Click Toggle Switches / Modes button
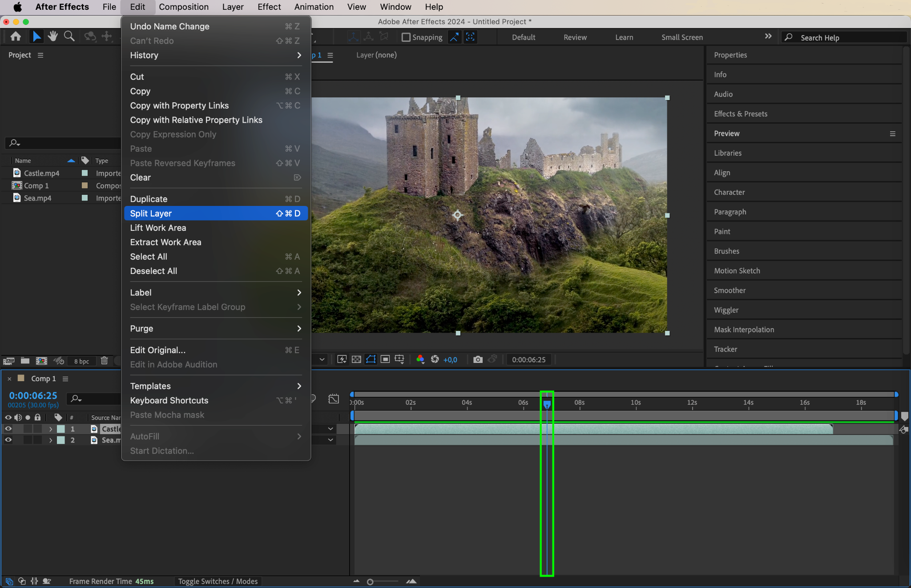This screenshot has width=911, height=588. click(x=218, y=581)
